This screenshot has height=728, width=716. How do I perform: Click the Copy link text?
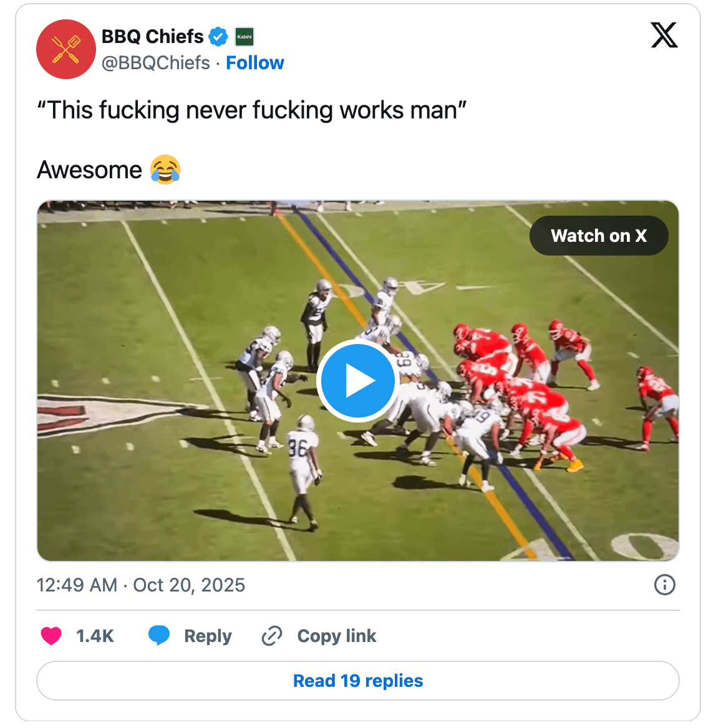336,636
